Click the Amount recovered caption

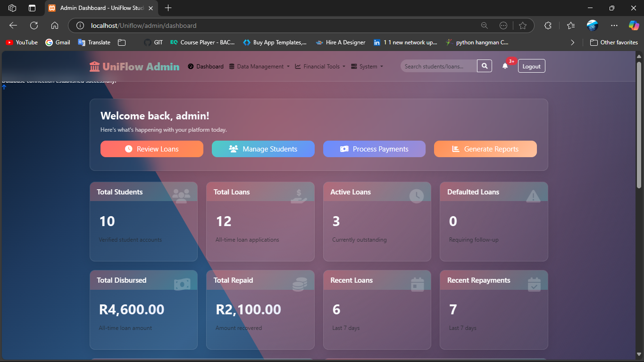pos(239,328)
